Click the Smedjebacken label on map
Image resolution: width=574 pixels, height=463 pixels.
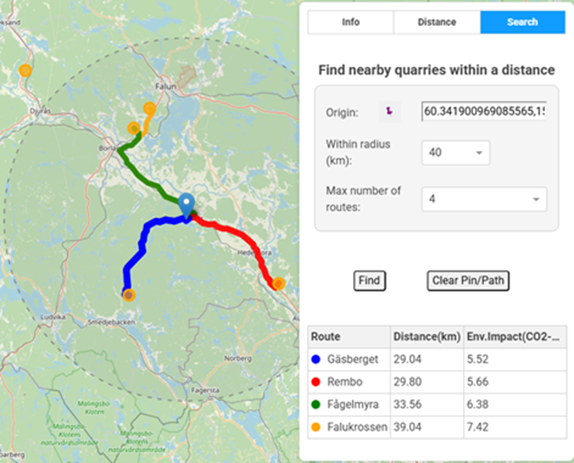point(111,322)
